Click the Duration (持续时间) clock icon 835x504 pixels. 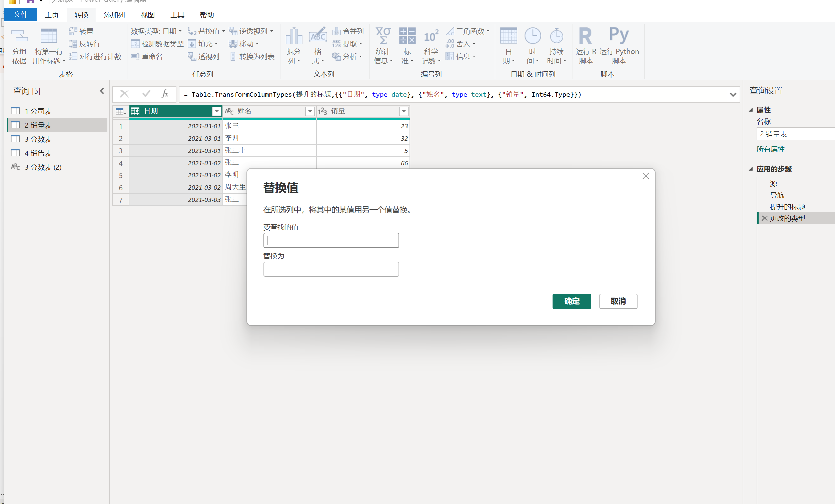[x=556, y=37]
